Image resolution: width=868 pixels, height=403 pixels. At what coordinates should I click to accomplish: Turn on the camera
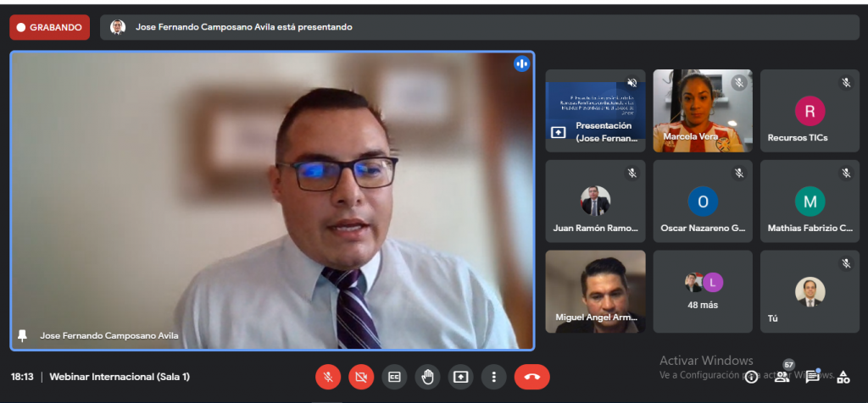(x=361, y=377)
